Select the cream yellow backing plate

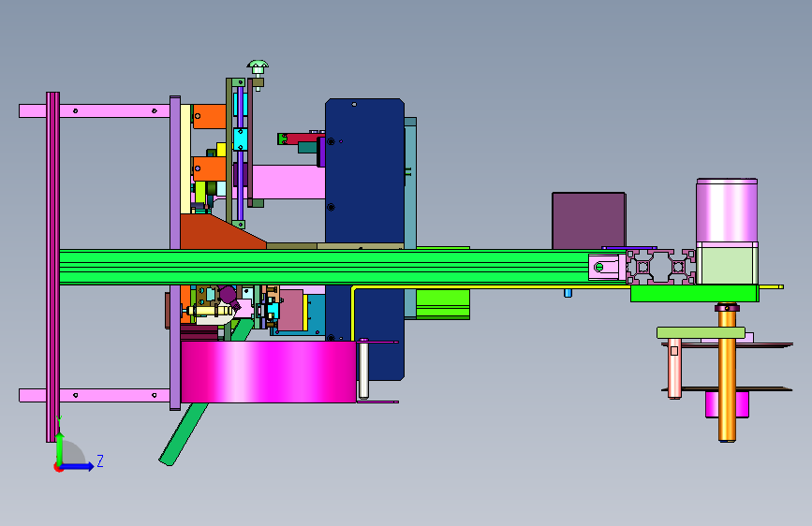click(x=185, y=159)
